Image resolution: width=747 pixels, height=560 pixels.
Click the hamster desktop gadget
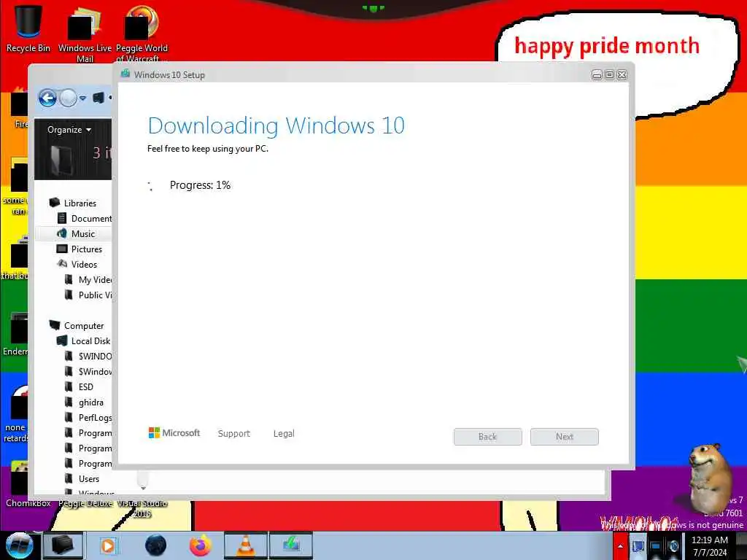pyautogui.click(x=710, y=478)
